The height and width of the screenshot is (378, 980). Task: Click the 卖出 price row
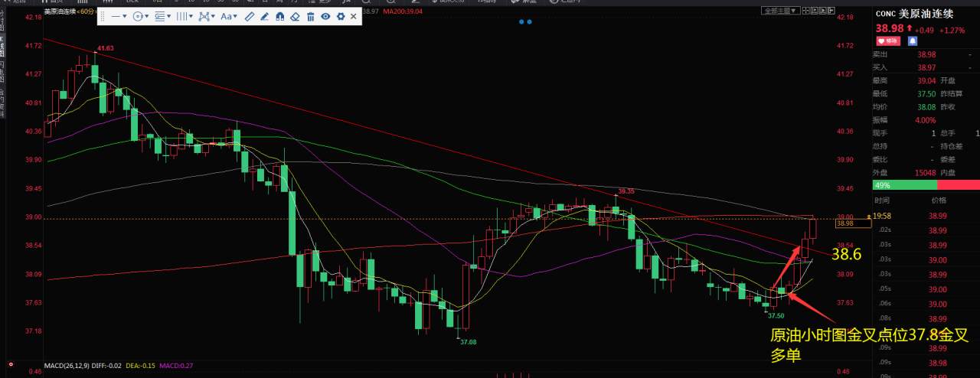(x=926, y=54)
